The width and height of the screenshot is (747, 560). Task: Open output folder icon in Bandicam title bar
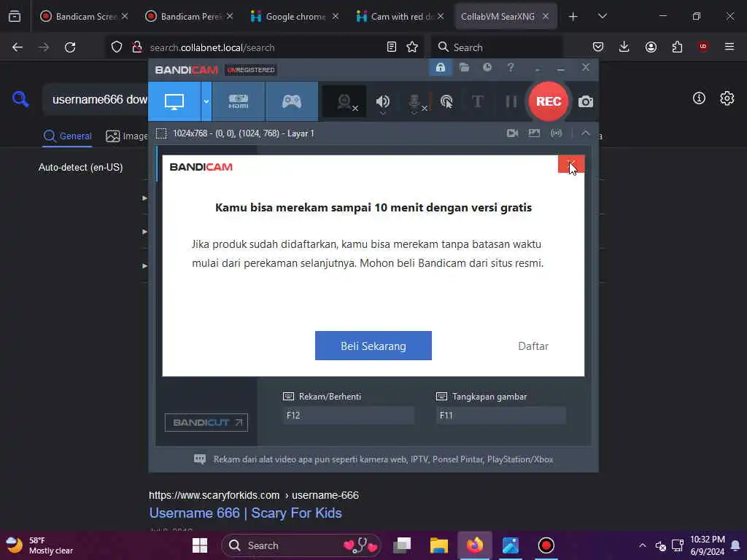coord(465,68)
